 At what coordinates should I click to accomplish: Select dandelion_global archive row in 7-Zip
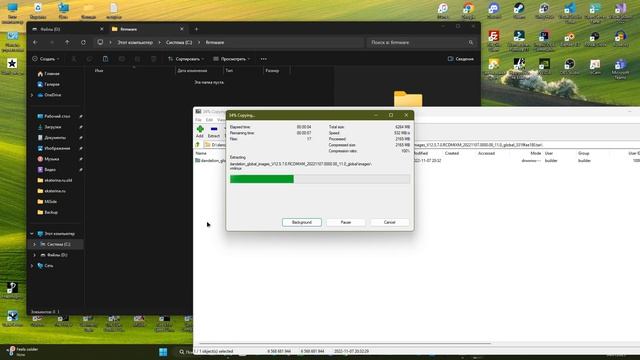[210, 160]
